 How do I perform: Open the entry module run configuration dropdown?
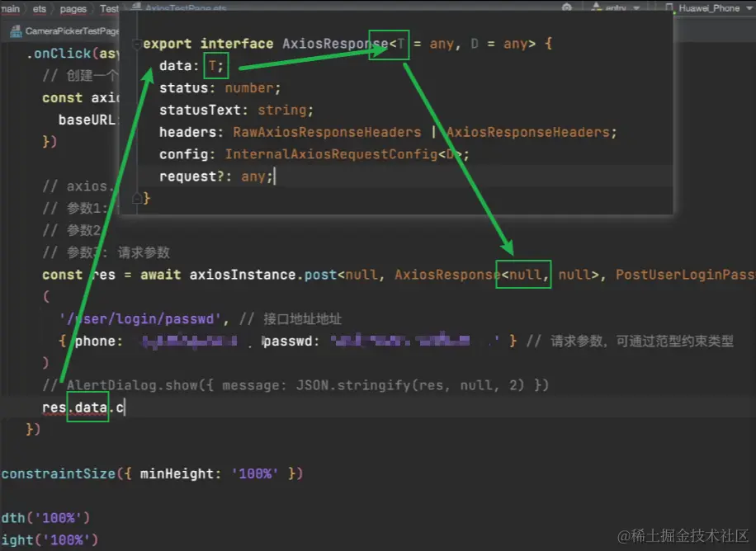pyautogui.click(x=636, y=8)
